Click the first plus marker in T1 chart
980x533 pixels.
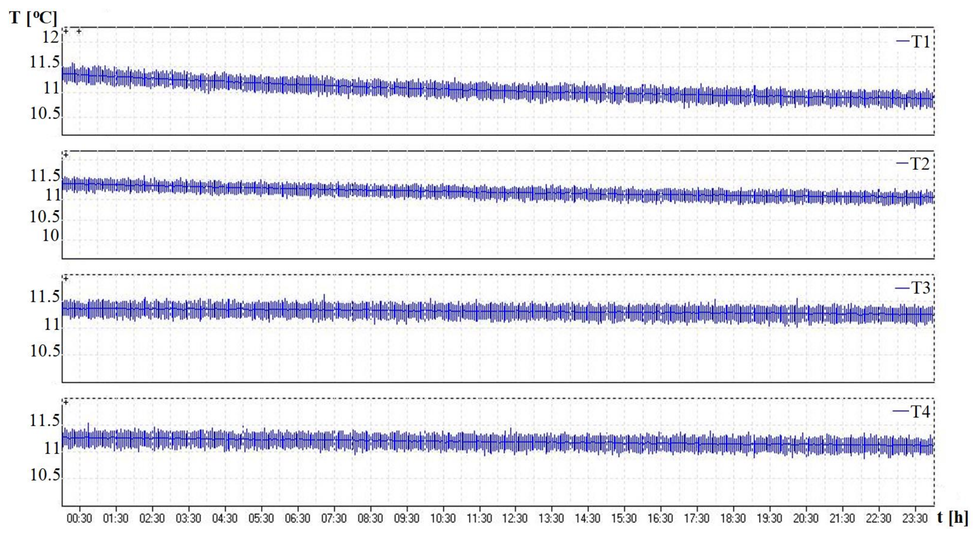pos(66,31)
